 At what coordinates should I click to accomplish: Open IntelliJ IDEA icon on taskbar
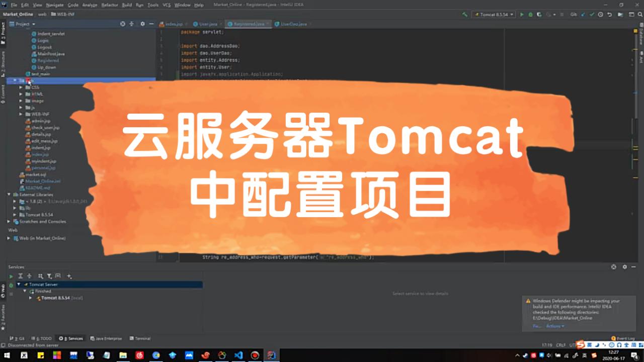(272, 355)
